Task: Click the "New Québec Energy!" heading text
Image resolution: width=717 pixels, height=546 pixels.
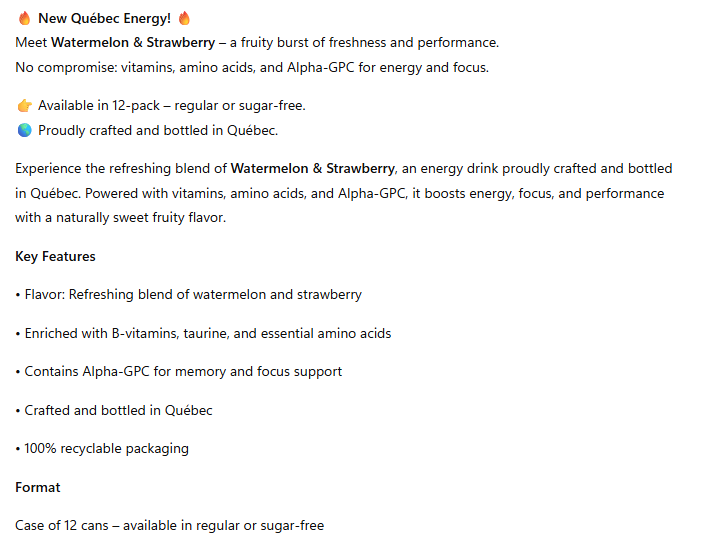Action: point(104,19)
